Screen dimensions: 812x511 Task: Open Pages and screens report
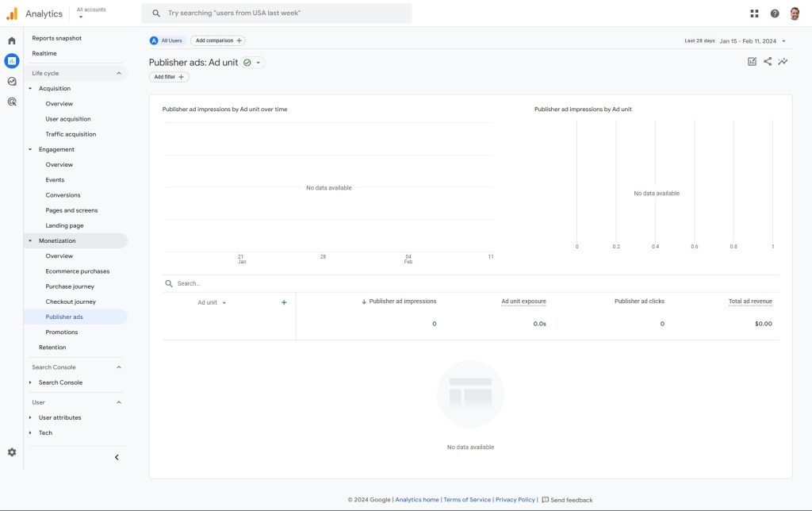pyautogui.click(x=71, y=210)
